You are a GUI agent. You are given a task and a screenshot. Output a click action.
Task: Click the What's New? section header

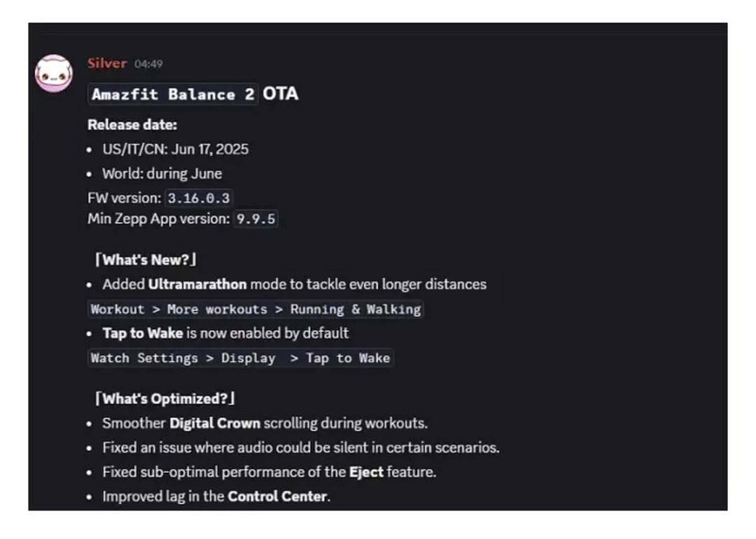click(x=146, y=260)
